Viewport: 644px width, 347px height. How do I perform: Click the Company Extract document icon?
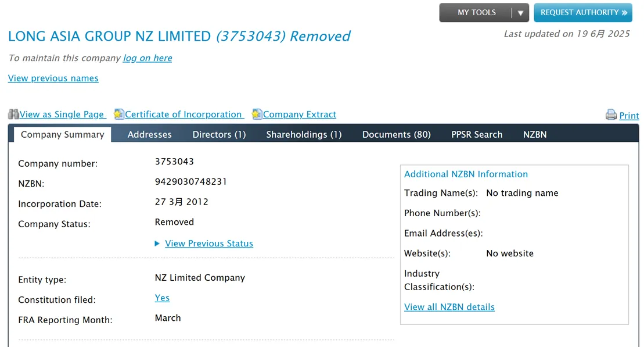[x=257, y=115]
